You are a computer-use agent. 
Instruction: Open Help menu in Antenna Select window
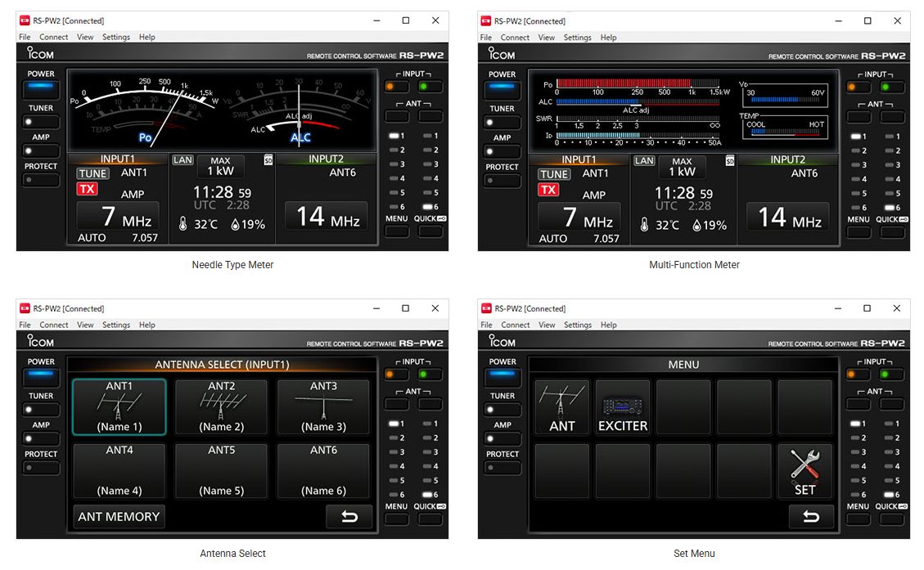(147, 325)
